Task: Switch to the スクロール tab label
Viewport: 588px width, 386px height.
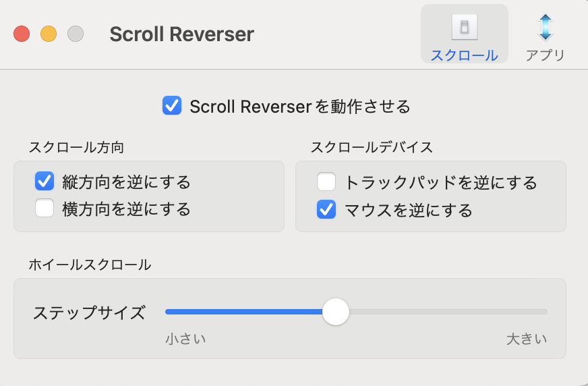Action: click(464, 55)
